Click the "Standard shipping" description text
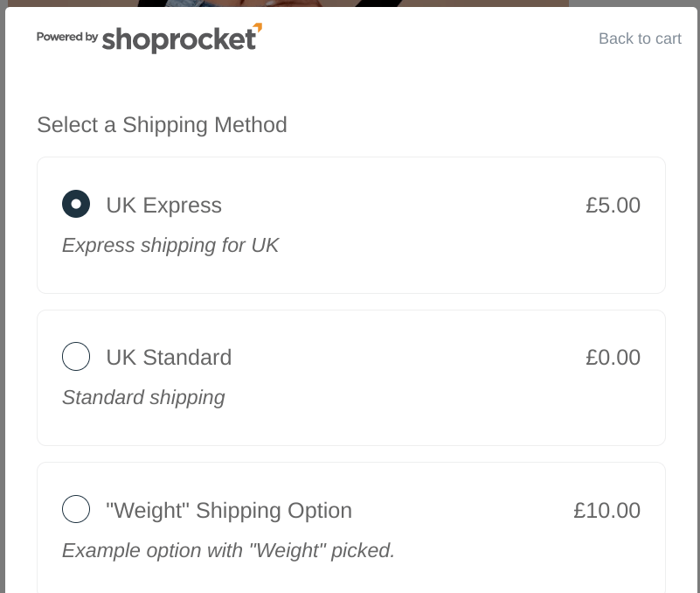Screen dimensions: 700x593 click(143, 398)
